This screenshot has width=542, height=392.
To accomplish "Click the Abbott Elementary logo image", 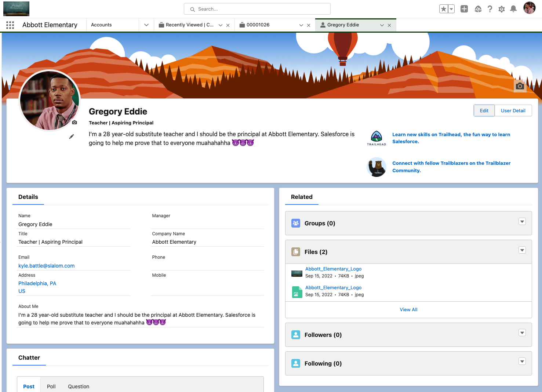I will (16, 9).
